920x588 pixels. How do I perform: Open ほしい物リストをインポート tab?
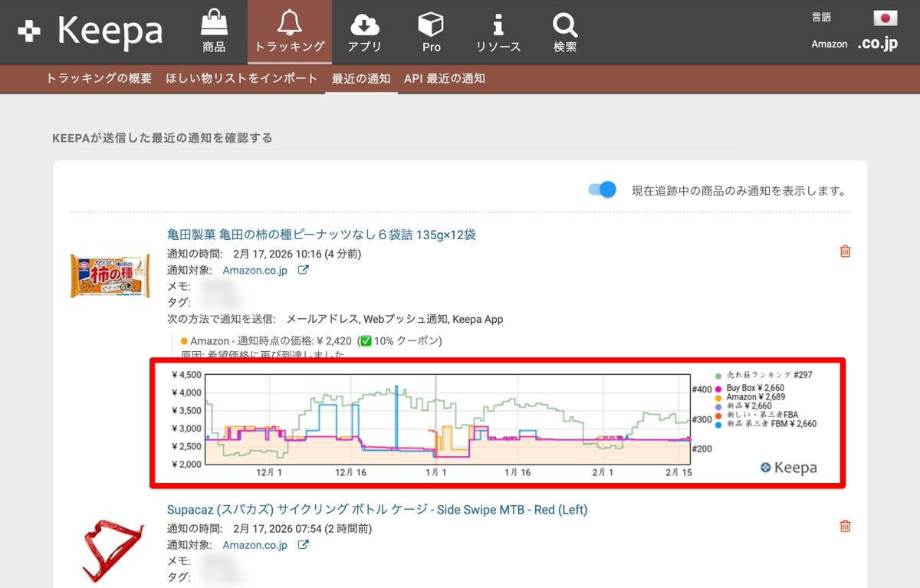[x=242, y=78]
